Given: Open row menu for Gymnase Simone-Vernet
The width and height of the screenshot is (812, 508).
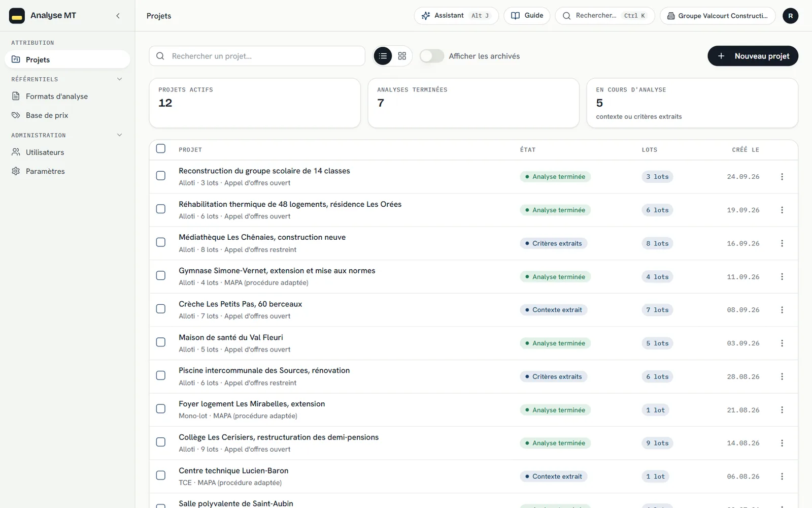Looking at the screenshot, I should [x=782, y=277].
